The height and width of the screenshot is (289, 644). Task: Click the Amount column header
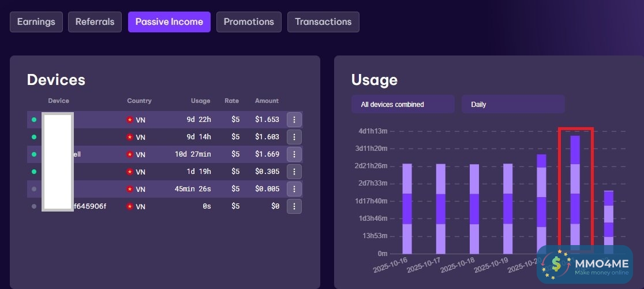click(x=267, y=101)
